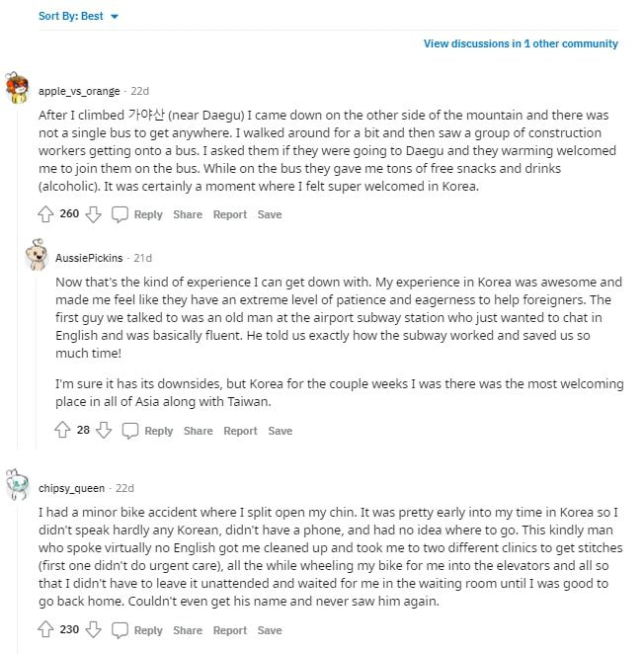Report AussiePickins' reply

[240, 431]
